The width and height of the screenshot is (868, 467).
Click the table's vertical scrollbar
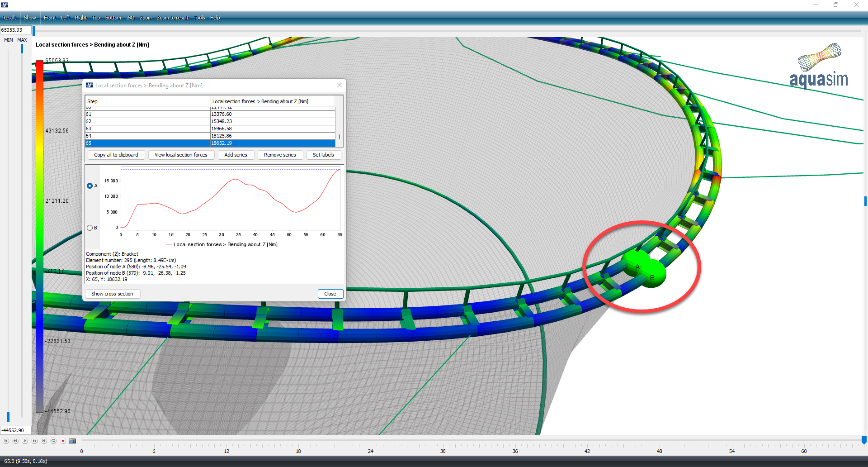pyautogui.click(x=340, y=136)
